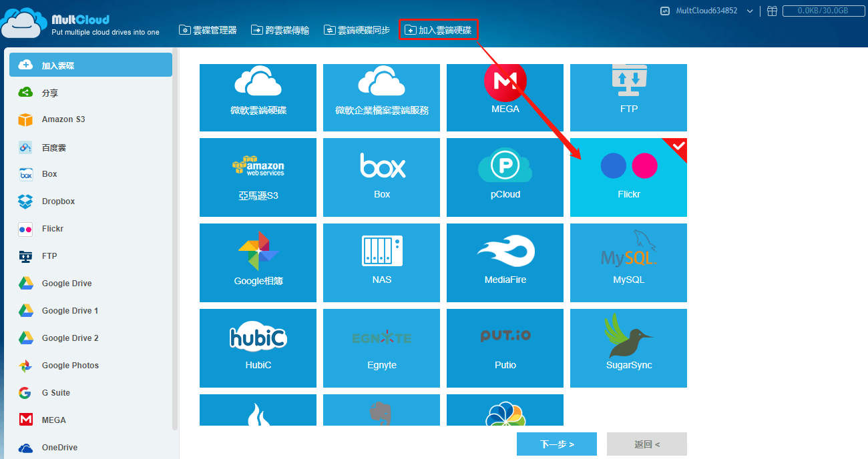This screenshot has height=459, width=868.
Task: Choose the Putio tile
Action: (x=505, y=348)
